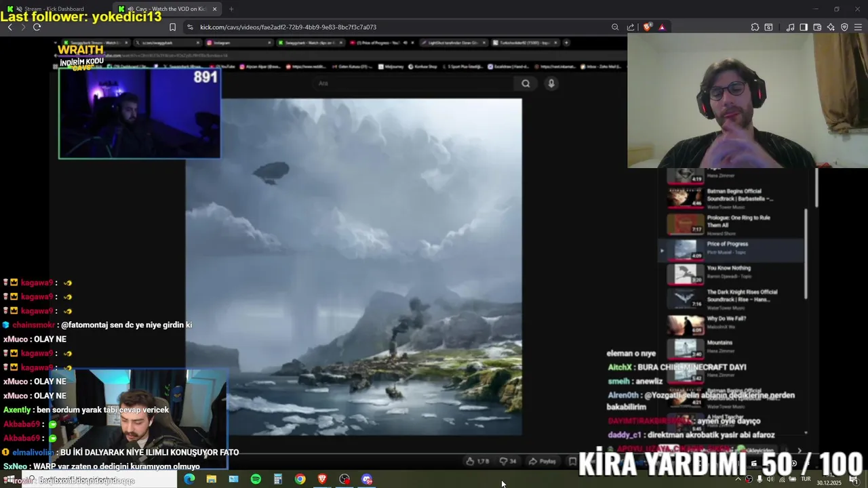
Task: Close the Cavs VOD tab
Action: (215, 9)
